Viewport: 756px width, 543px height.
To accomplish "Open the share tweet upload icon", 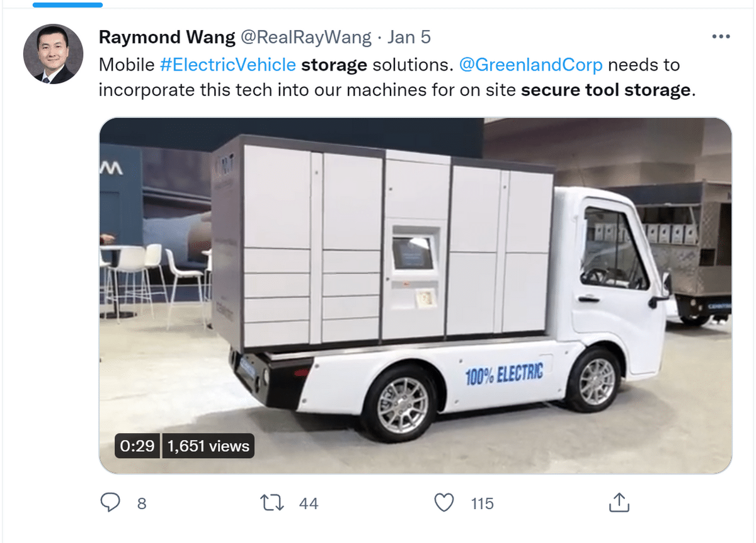I will tap(619, 503).
